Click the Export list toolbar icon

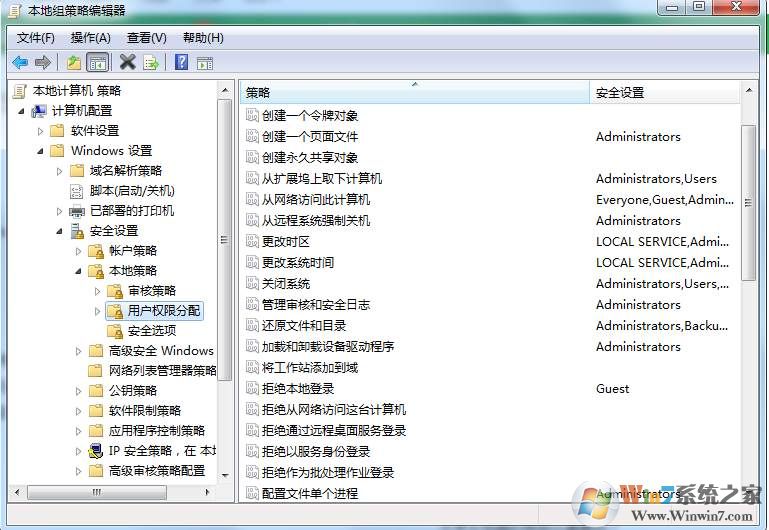point(151,63)
